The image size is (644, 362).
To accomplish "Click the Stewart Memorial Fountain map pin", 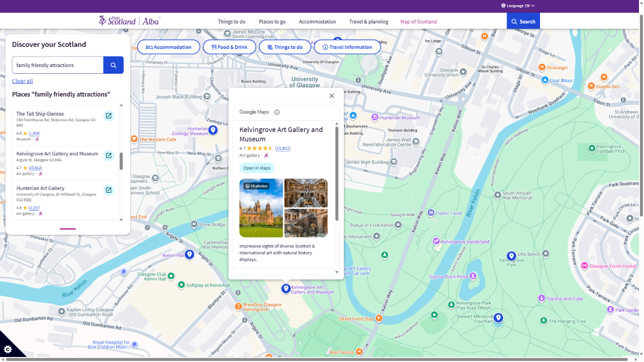I will coord(498,318).
